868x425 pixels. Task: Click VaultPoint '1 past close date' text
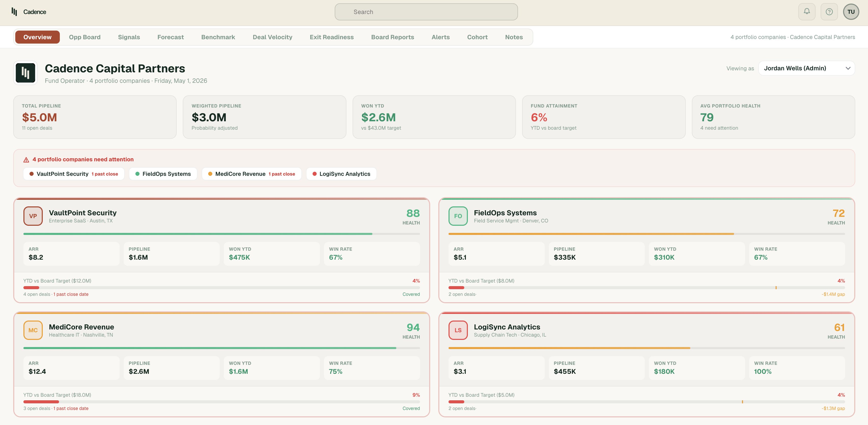pyautogui.click(x=71, y=294)
